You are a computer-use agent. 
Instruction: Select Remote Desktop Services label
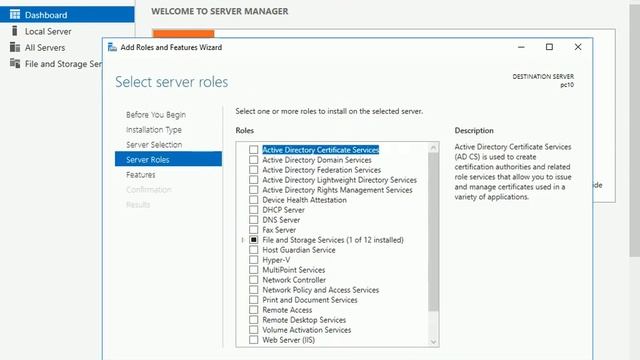coord(304,320)
